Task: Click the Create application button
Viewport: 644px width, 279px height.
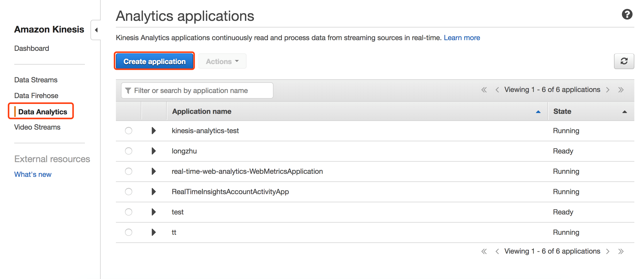Action: [154, 61]
